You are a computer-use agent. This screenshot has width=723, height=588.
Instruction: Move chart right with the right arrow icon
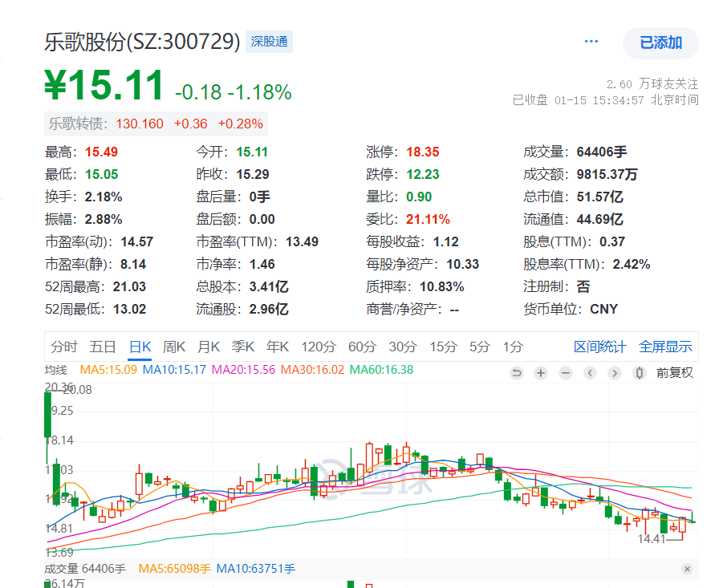point(615,373)
